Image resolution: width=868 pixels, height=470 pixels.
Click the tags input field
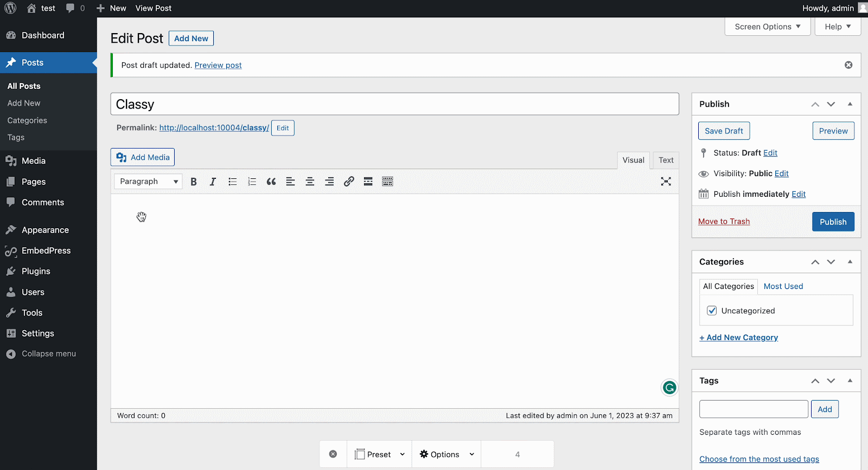[x=754, y=409]
